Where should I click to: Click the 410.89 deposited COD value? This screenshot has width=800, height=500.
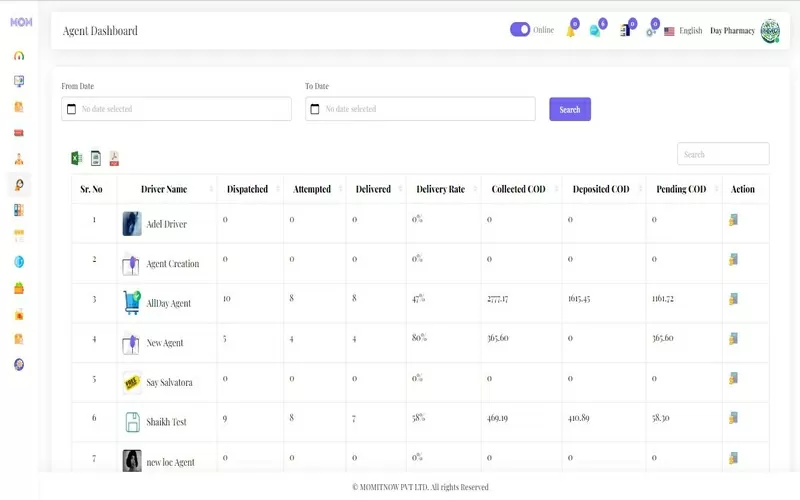pyautogui.click(x=579, y=418)
